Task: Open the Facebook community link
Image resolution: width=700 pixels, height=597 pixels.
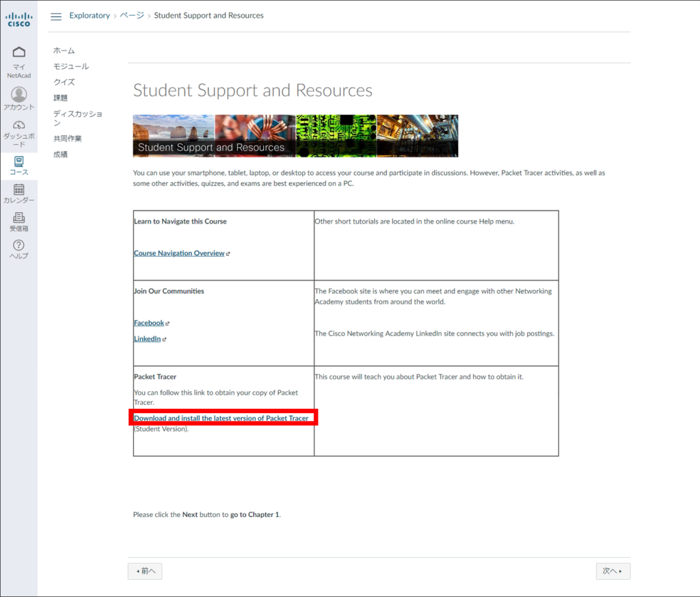Action: pos(149,323)
